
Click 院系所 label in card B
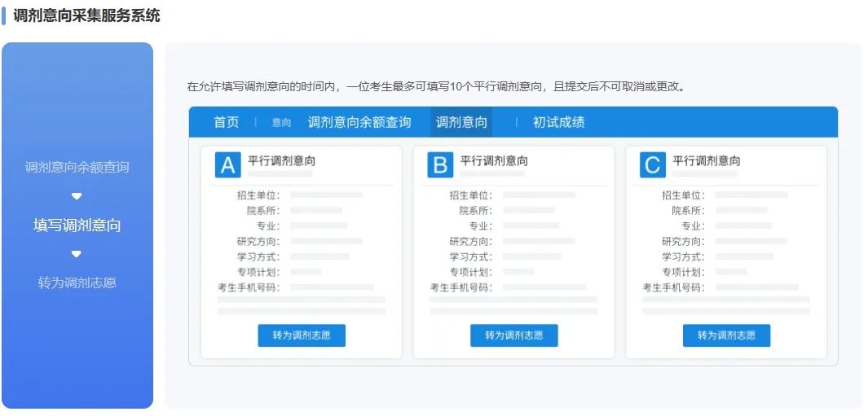[476, 211]
